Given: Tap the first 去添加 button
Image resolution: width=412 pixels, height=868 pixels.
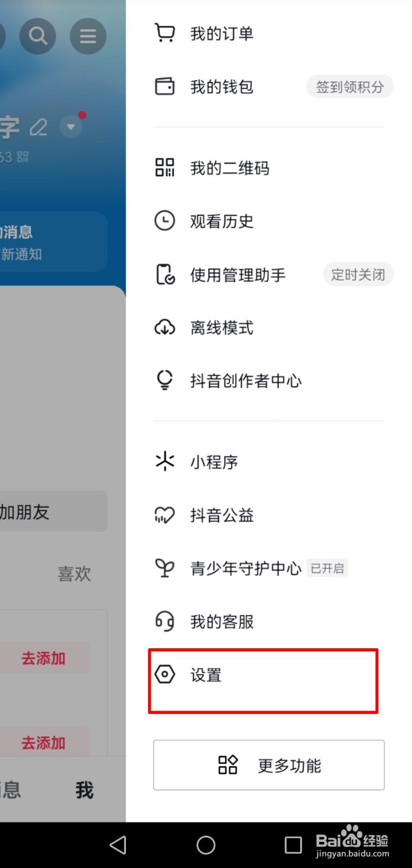Looking at the screenshot, I should pos(43,658).
